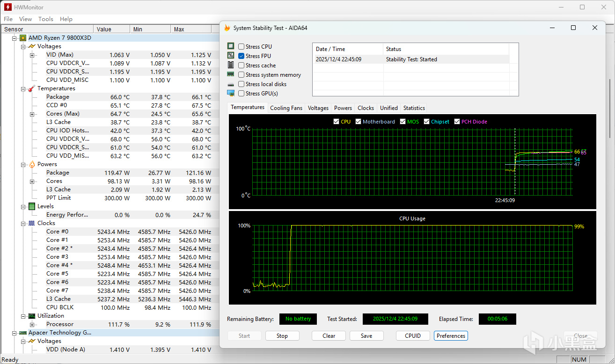Click the Stop button
615x364 pixels.
[x=282, y=336]
